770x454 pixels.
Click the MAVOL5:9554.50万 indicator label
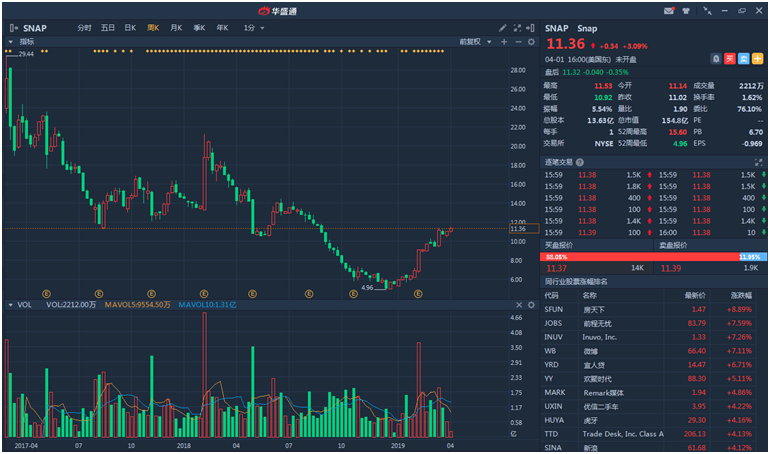[x=137, y=305]
